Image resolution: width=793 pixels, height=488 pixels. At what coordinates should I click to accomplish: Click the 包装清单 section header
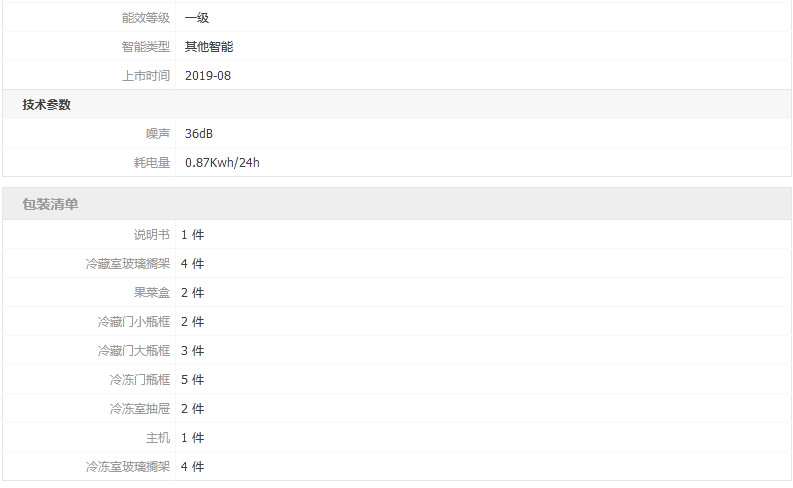[51, 204]
